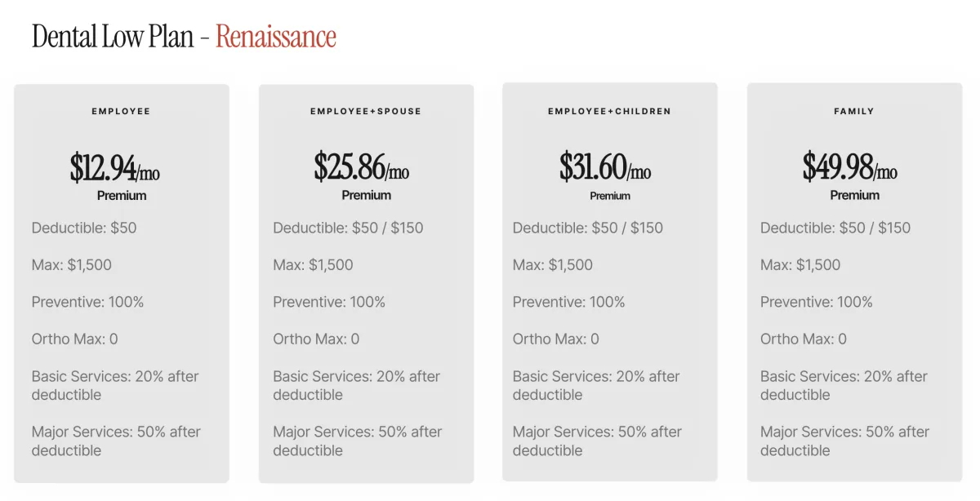This screenshot has height=501, width=980.
Task: Click the $31.60/mo premium price
Action: pos(605,167)
